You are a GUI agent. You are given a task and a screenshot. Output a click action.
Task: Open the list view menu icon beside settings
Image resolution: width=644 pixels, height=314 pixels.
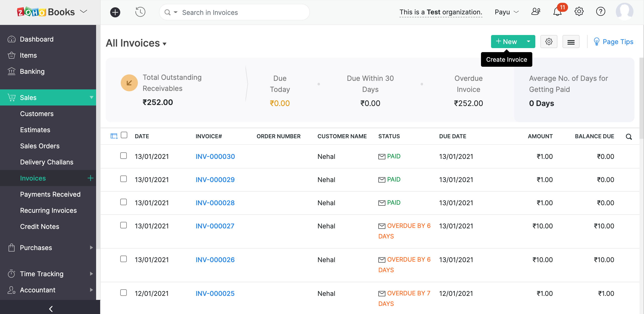pos(571,42)
